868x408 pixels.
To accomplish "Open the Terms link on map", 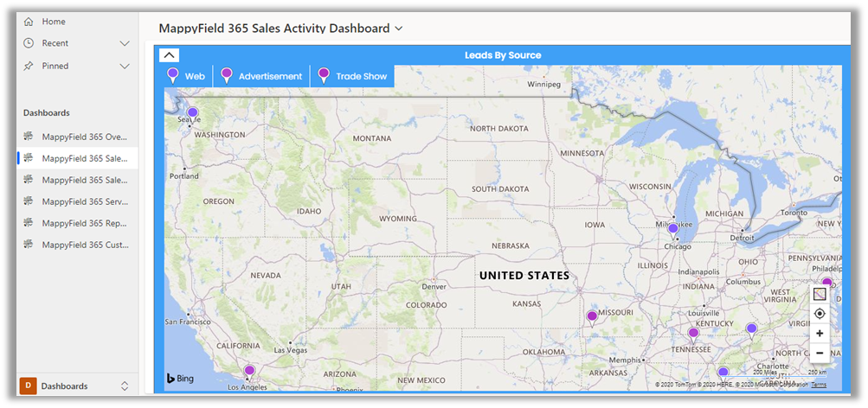I will 819,385.
